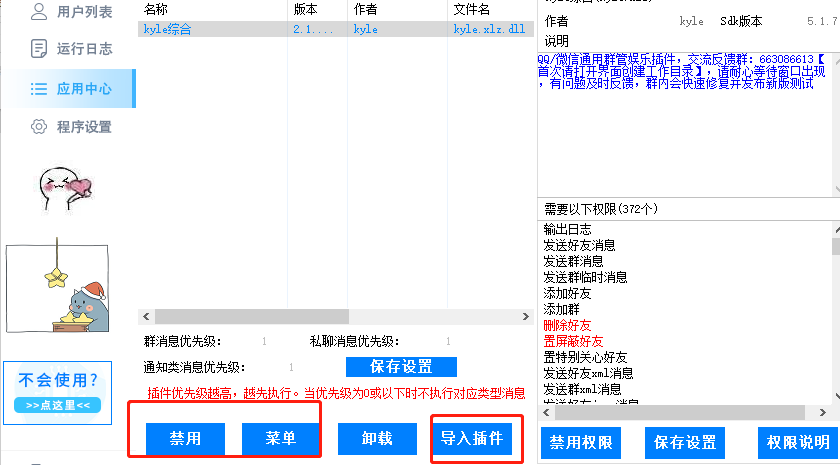Screen dimensions: 840x465
Task: Save priority settings with the 保存设置 button under 私聊消息优先级
Action: pyautogui.click(x=401, y=367)
